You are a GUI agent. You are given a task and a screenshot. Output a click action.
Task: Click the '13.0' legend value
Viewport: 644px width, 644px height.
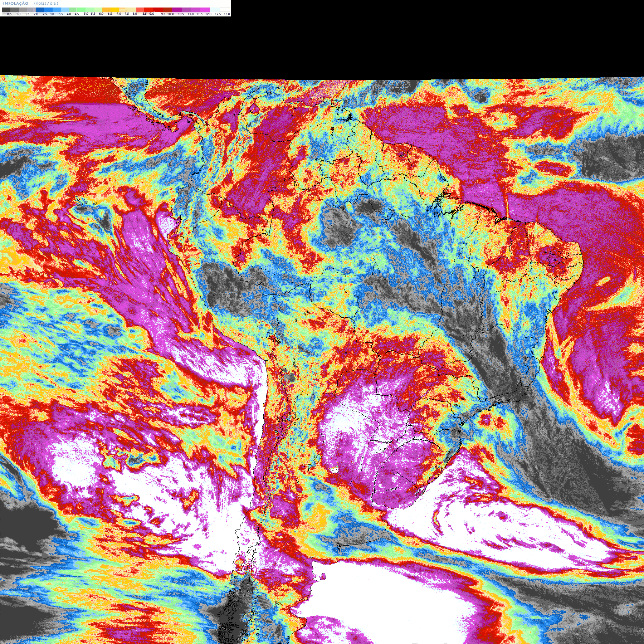tap(227, 14)
